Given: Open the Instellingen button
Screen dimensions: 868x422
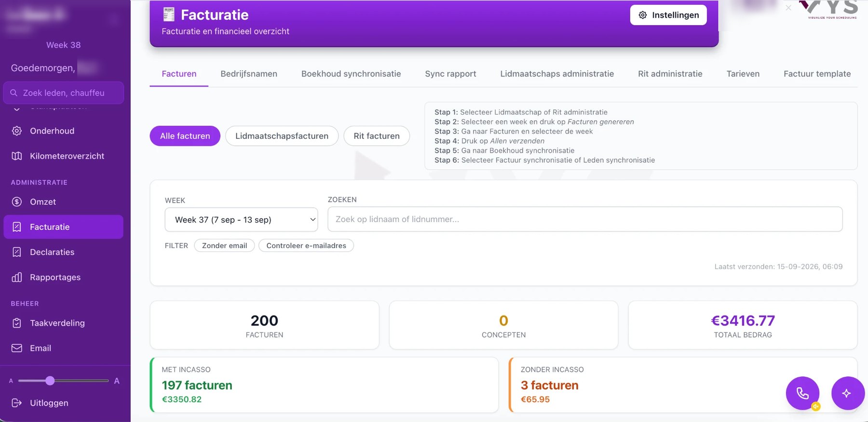Looking at the screenshot, I should [x=668, y=15].
